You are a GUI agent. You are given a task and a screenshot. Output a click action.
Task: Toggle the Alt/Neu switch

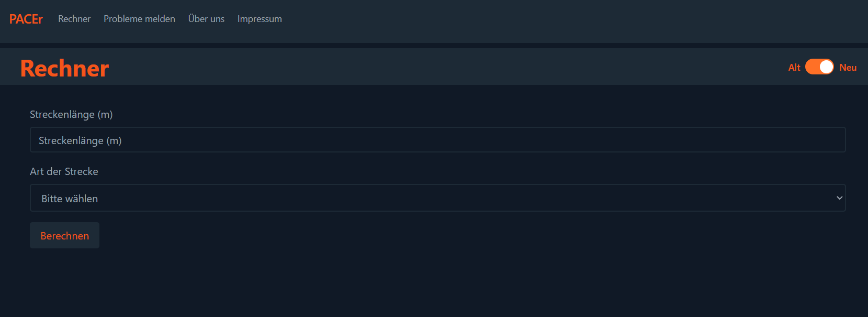point(819,67)
